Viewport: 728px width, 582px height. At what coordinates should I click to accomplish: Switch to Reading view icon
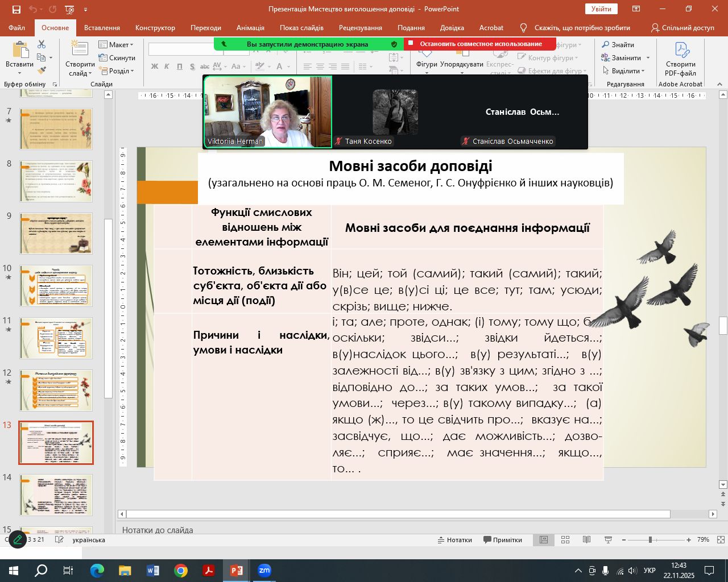pos(586,540)
